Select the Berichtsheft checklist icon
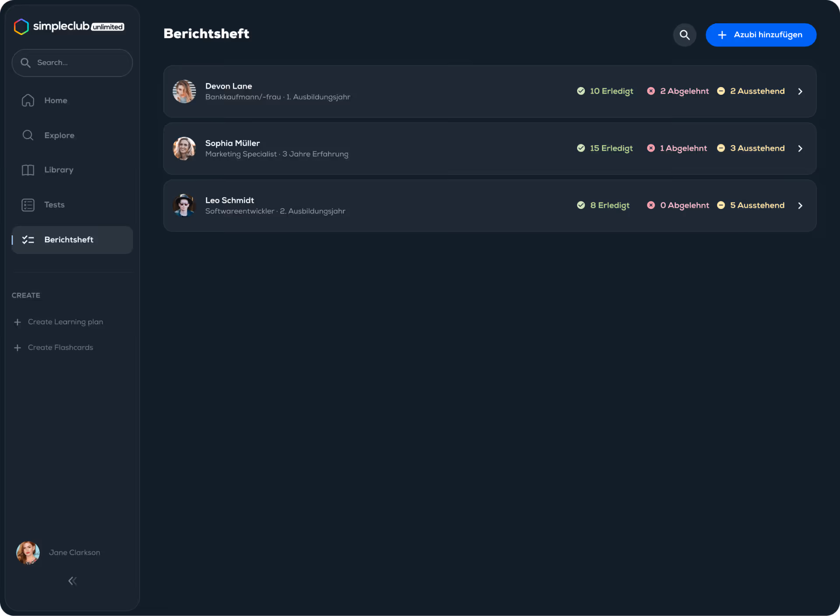 28,240
